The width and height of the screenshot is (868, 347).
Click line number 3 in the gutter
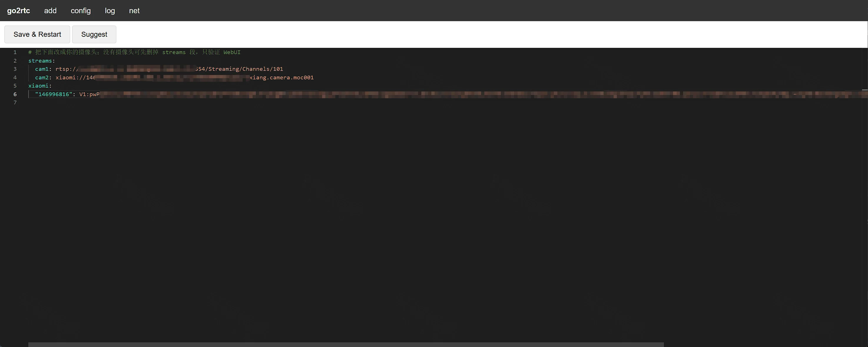(x=15, y=69)
